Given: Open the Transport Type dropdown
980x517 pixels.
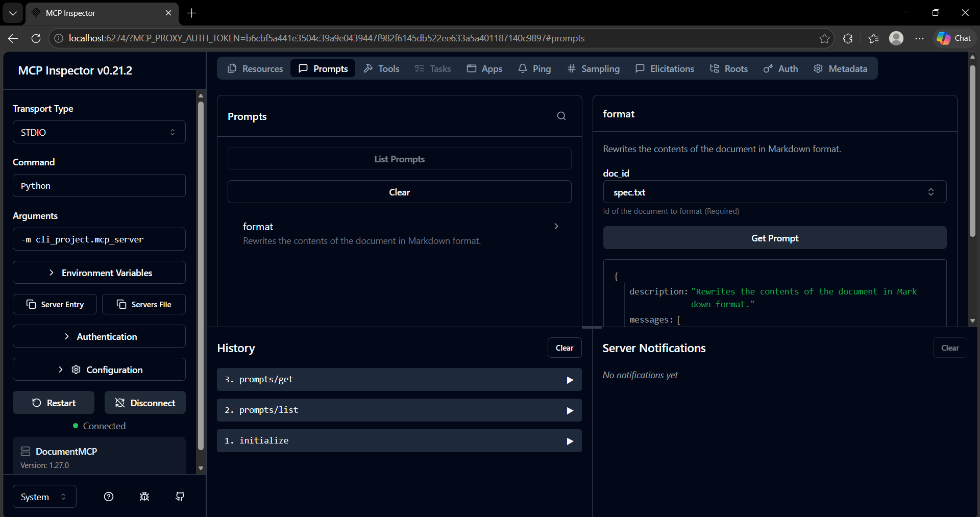Looking at the screenshot, I should (99, 132).
